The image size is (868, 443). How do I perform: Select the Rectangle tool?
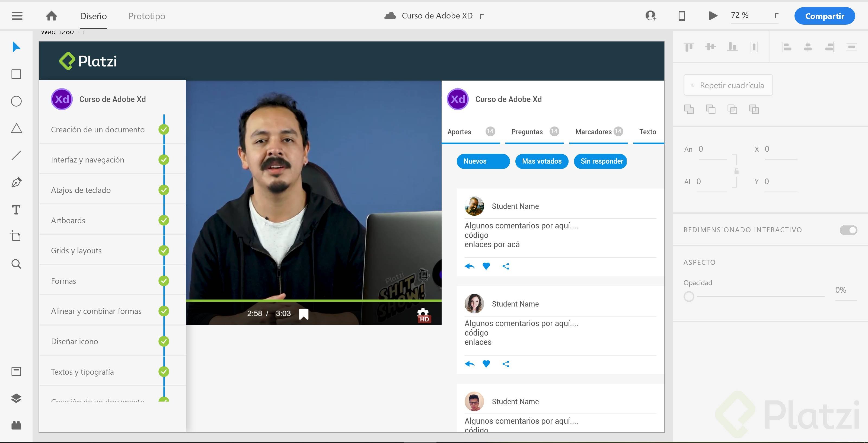[16, 74]
